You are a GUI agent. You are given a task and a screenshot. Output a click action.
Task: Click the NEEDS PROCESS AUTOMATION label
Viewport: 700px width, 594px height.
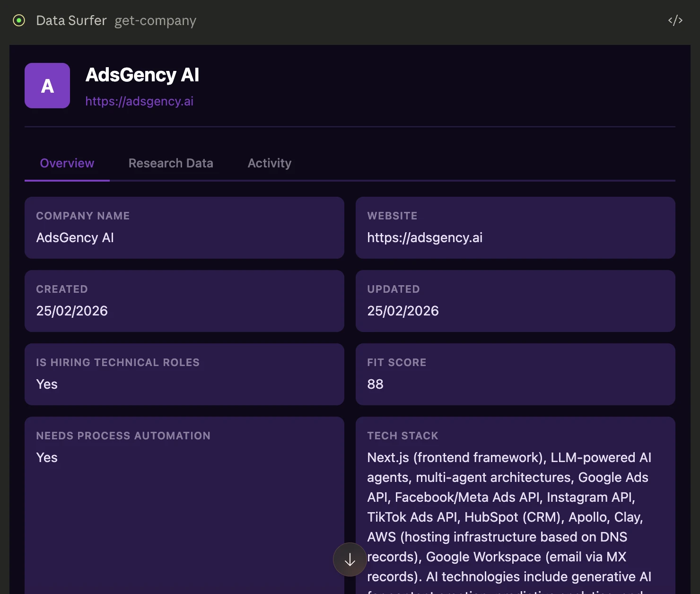tap(123, 436)
